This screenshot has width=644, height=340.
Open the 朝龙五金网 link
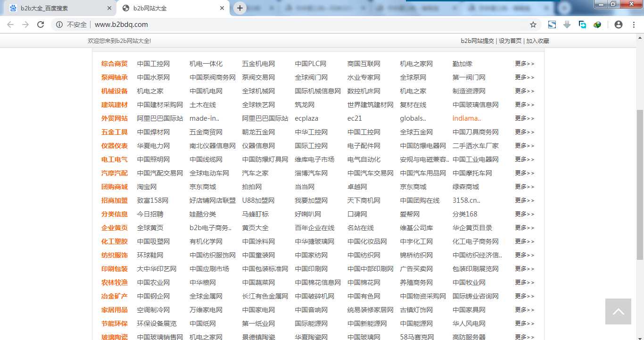click(259, 132)
